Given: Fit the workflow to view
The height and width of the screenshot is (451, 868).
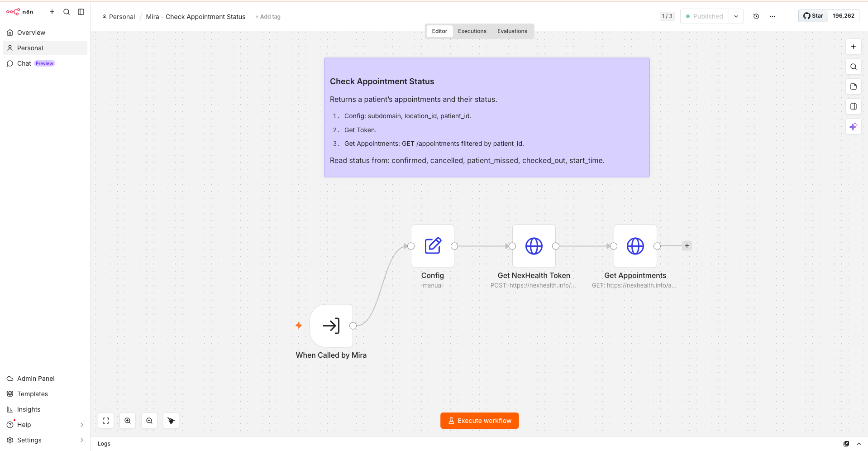Looking at the screenshot, I should click(106, 421).
